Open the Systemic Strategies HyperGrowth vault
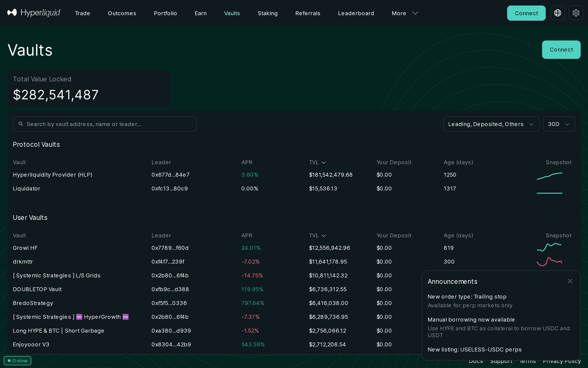Screen dimensions: 588x368 [x=71, y=317]
